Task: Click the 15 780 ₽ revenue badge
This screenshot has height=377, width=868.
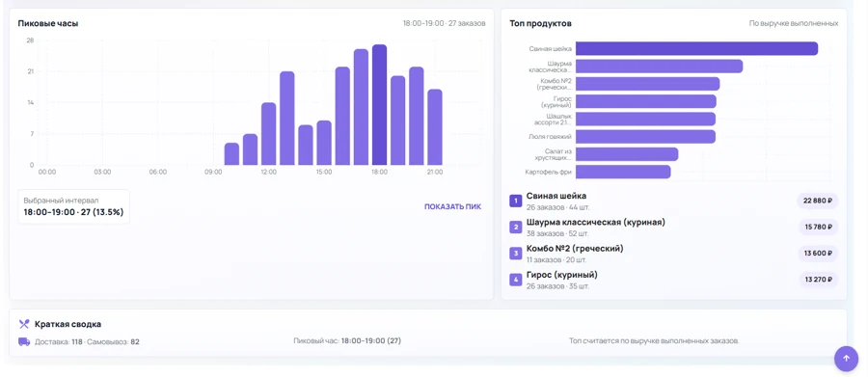Action: point(818,227)
